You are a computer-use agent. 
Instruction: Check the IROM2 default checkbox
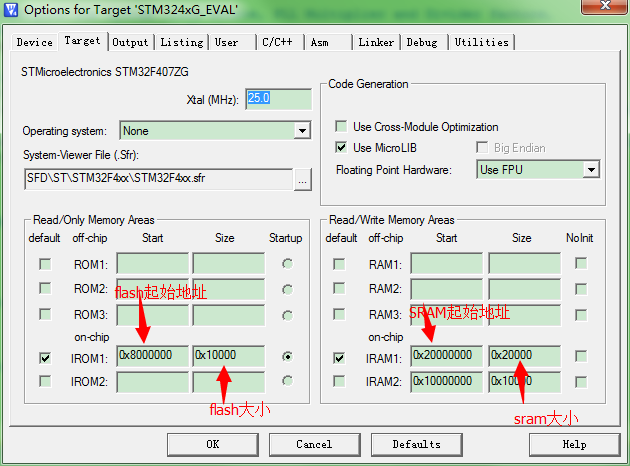coord(45,381)
